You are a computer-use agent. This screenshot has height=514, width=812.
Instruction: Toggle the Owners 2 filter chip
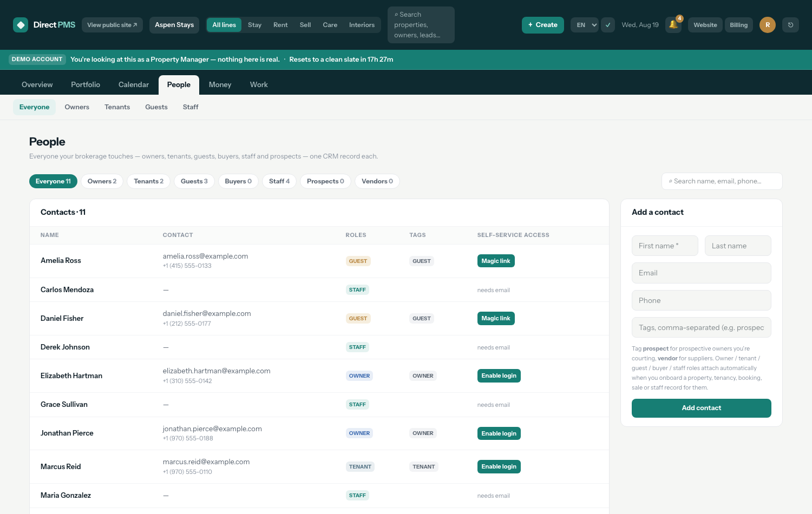pos(102,181)
